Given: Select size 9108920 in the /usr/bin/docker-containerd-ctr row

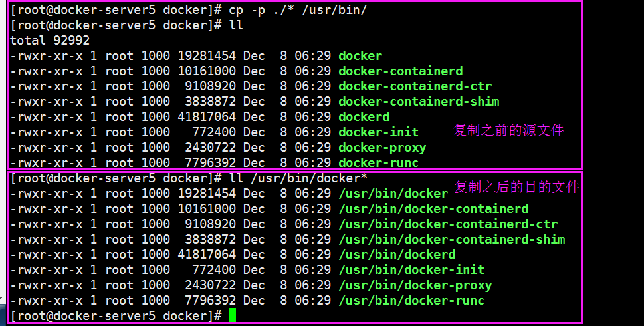Looking at the screenshot, I should 210,224.
